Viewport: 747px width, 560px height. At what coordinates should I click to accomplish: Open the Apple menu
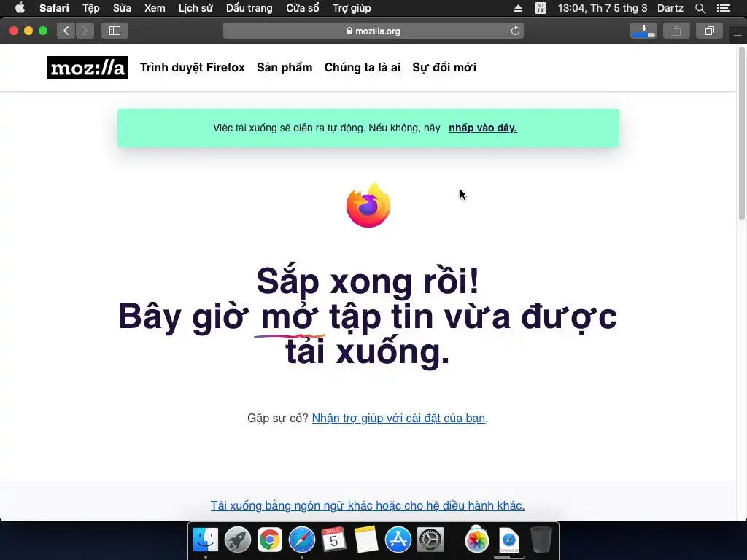20,8
